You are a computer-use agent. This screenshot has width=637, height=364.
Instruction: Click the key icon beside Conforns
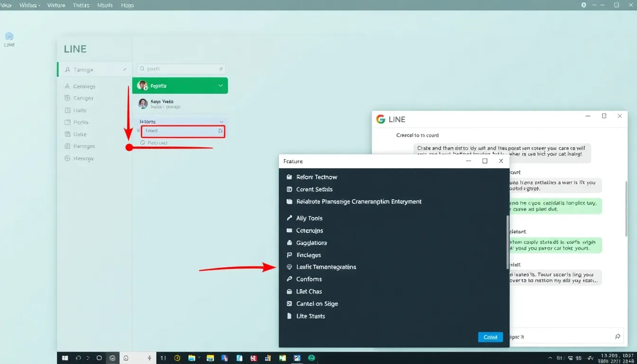click(x=290, y=279)
